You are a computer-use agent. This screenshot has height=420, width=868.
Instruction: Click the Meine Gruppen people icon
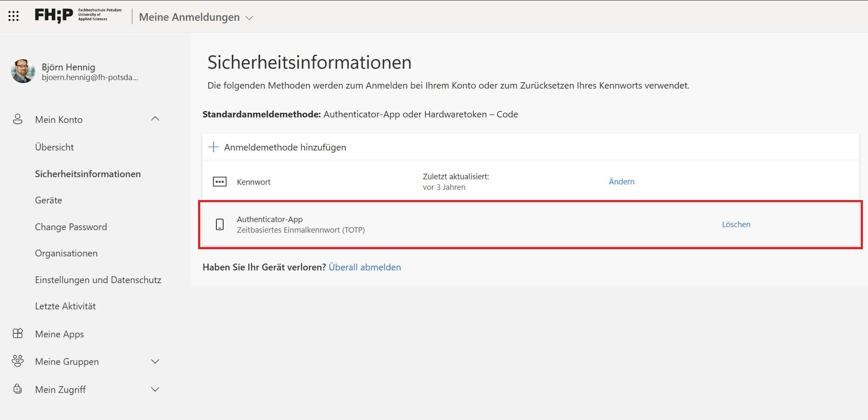click(x=17, y=361)
